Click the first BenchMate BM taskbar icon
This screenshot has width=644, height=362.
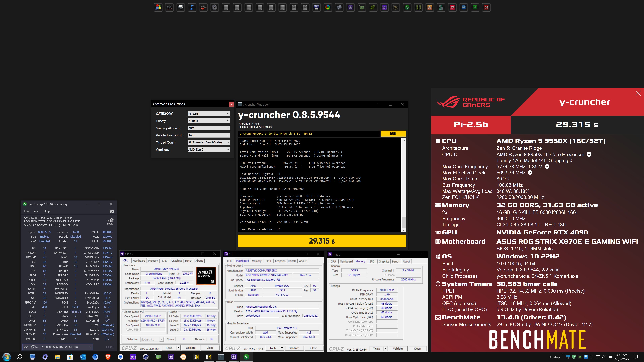coord(196,357)
